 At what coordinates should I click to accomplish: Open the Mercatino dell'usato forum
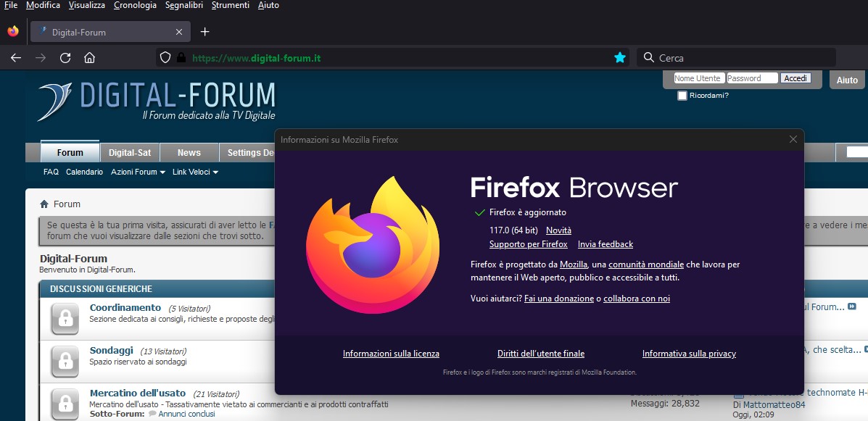137,393
